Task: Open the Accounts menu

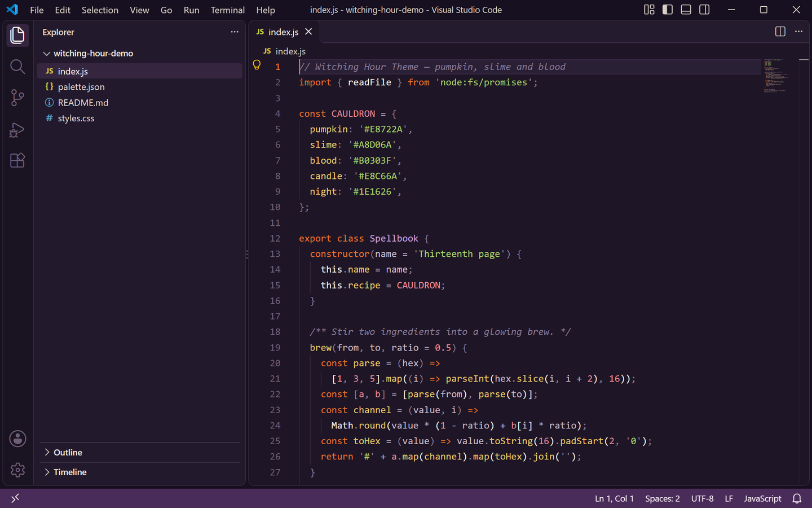Action: (x=17, y=439)
